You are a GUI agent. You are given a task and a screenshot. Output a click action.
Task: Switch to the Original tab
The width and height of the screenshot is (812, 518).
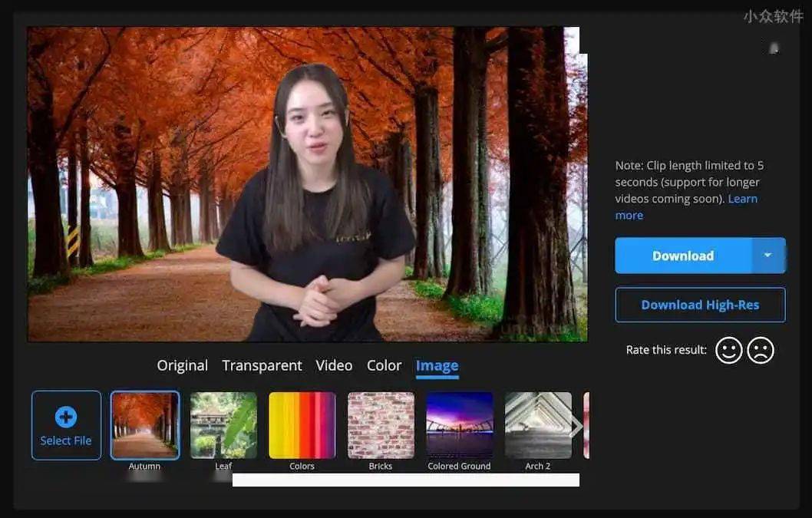182,365
